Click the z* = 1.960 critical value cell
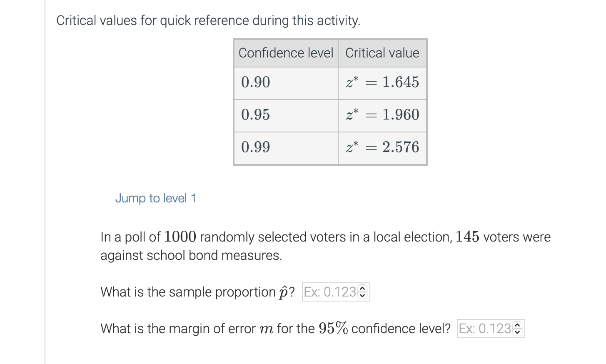Screen dimensions: 606x364 pos(382,115)
